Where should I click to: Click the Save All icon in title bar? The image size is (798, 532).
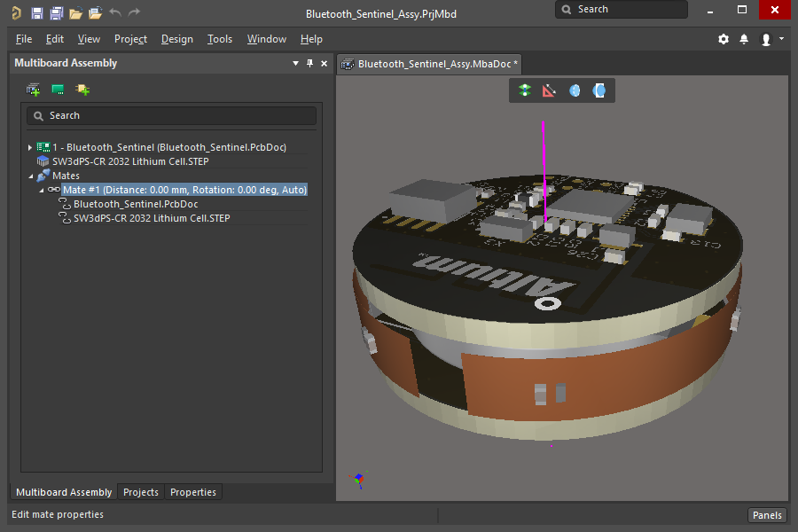pos(56,13)
